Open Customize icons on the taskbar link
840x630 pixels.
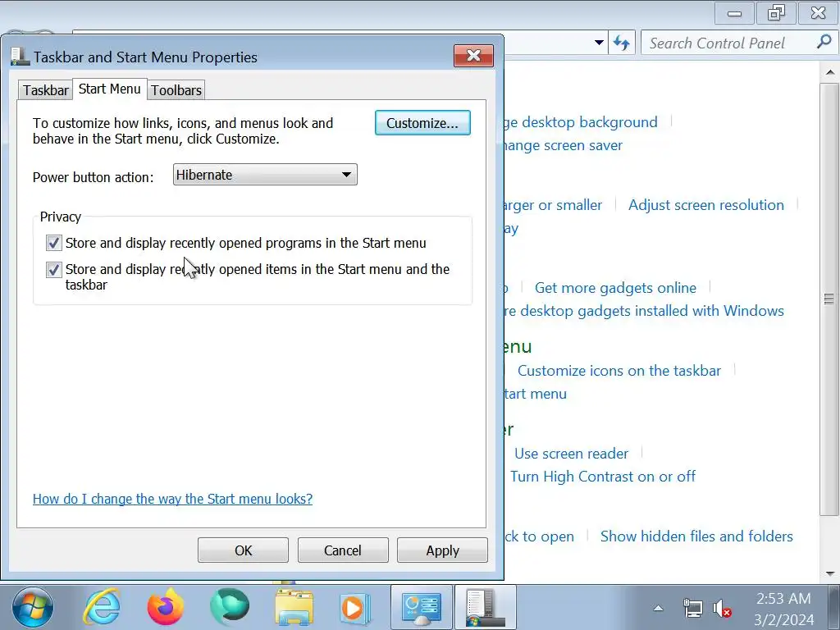click(619, 370)
